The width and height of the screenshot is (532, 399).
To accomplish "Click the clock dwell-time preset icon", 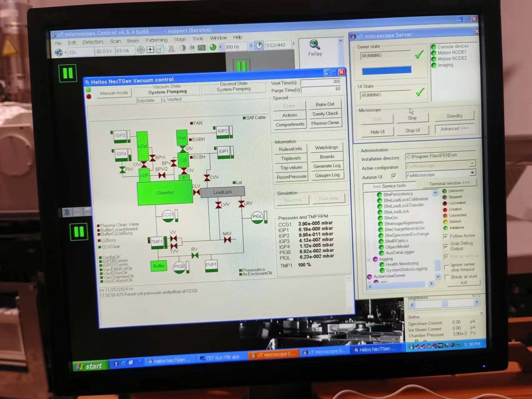I will tap(259, 46).
